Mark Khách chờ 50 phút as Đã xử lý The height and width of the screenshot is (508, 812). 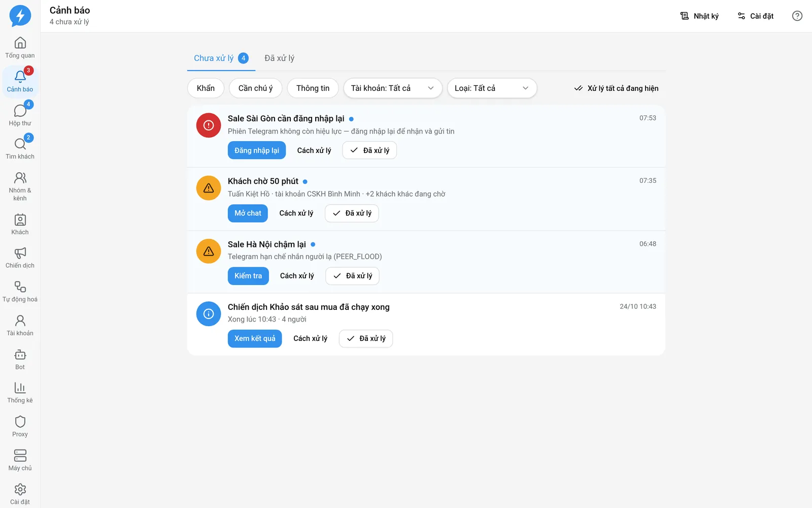click(x=352, y=213)
